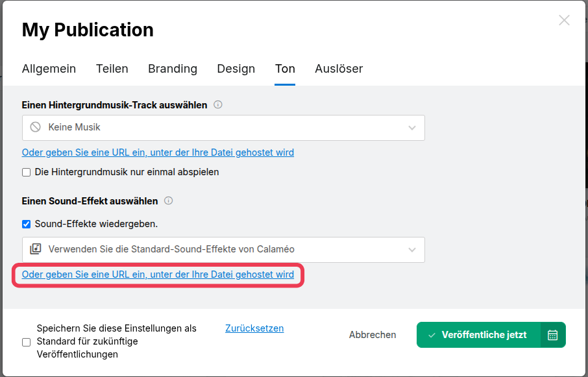
Task: Enable saving settings as default for future publications
Action: click(26, 342)
